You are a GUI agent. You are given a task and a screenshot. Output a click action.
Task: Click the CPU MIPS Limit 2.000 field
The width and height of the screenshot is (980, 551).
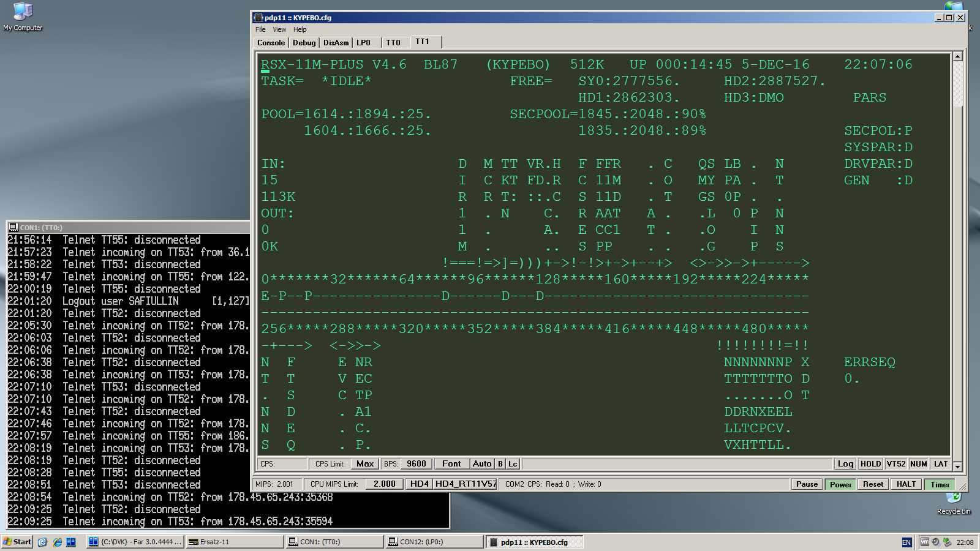click(x=385, y=484)
